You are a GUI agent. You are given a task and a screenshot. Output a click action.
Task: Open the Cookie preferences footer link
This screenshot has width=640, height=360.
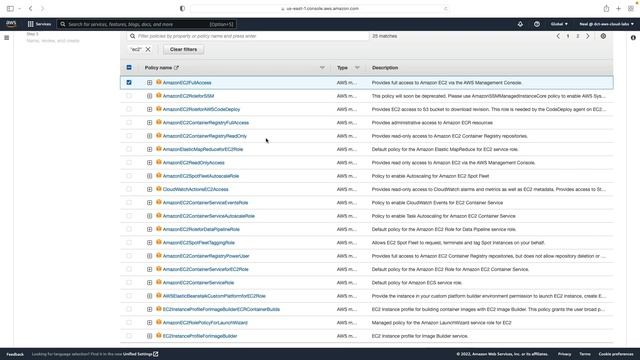[616, 354]
